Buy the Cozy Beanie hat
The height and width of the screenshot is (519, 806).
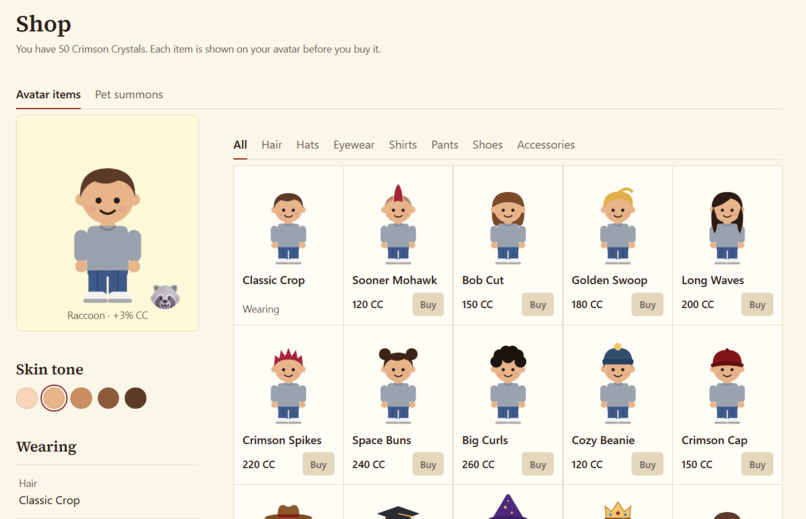647,464
